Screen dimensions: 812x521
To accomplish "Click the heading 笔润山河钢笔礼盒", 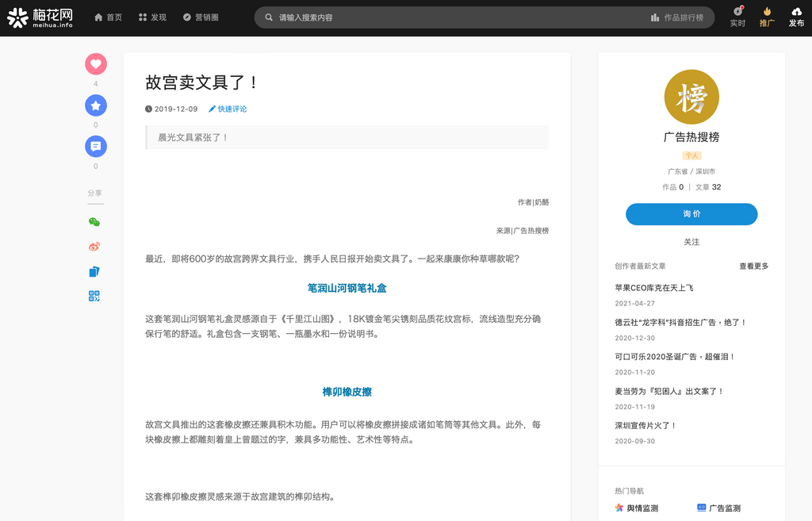I will (x=347, y=289).
